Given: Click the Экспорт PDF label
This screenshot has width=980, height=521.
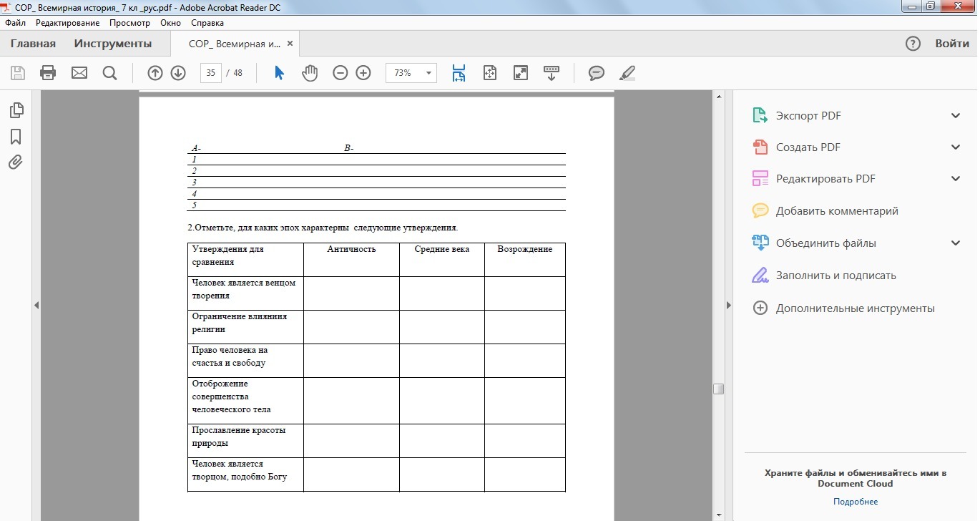Looking at the screenshot, I should pyautogui.click(x=808, y=116).
